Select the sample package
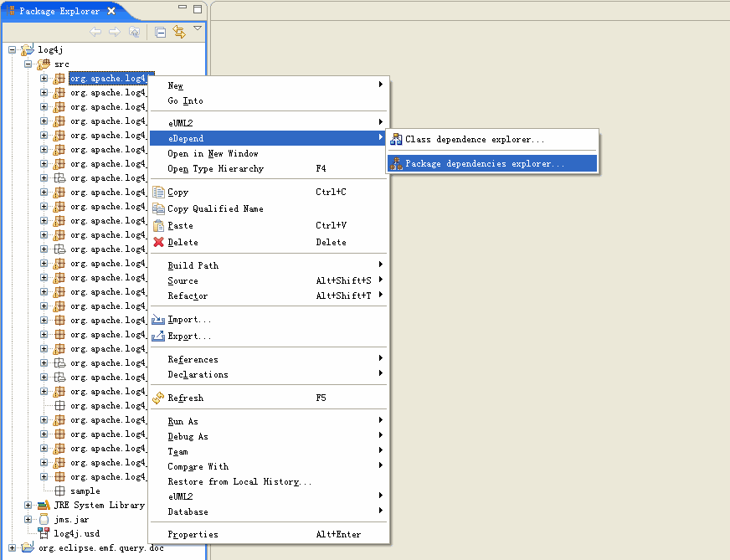730x560 pixels. [85, 491]
